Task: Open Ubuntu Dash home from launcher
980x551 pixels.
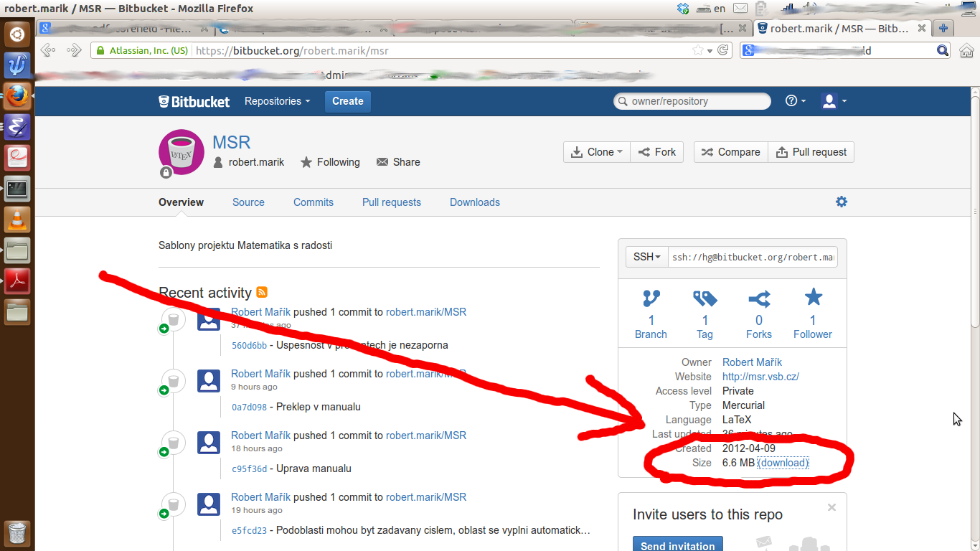Action: [x=17, y=33]
